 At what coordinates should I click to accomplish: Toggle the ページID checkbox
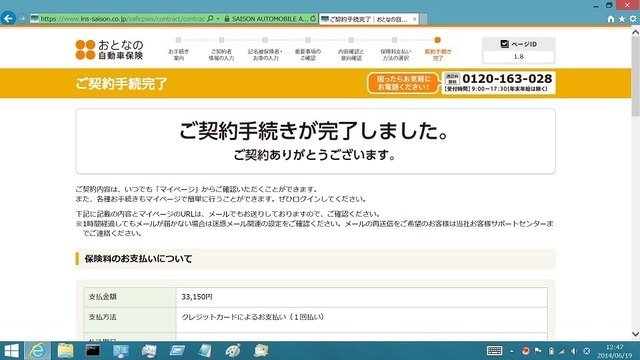(504, 44)
